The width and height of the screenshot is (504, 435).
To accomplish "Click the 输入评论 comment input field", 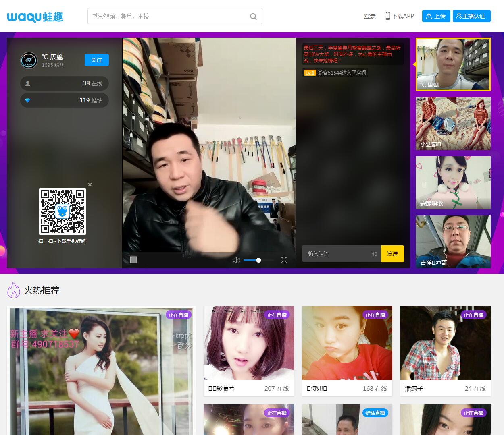I will 342,254.
